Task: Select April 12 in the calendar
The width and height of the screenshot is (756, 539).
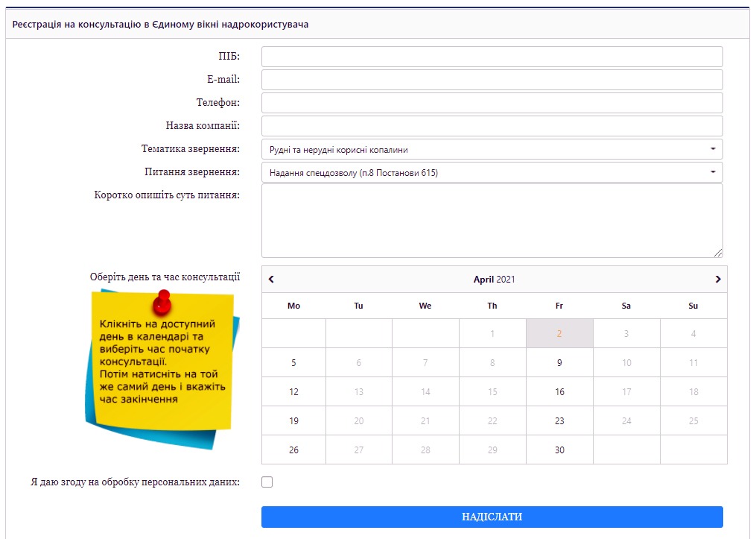Action: (293, 392)
